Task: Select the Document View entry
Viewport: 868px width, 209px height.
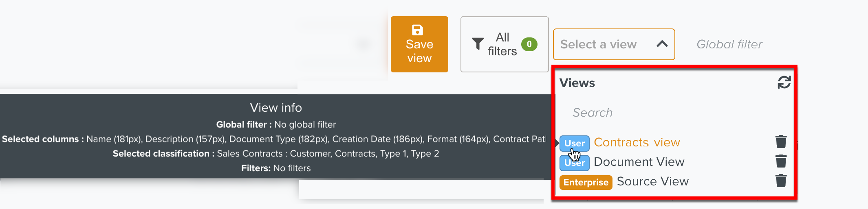Action: coord(639,162)
